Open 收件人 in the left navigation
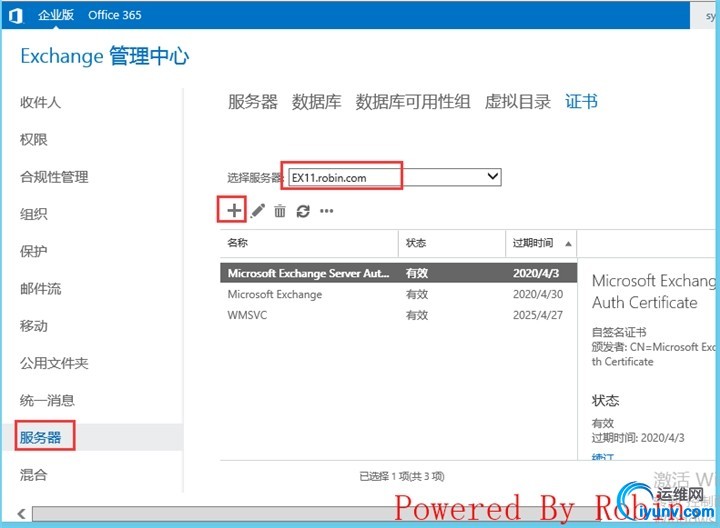 [40, 102]
